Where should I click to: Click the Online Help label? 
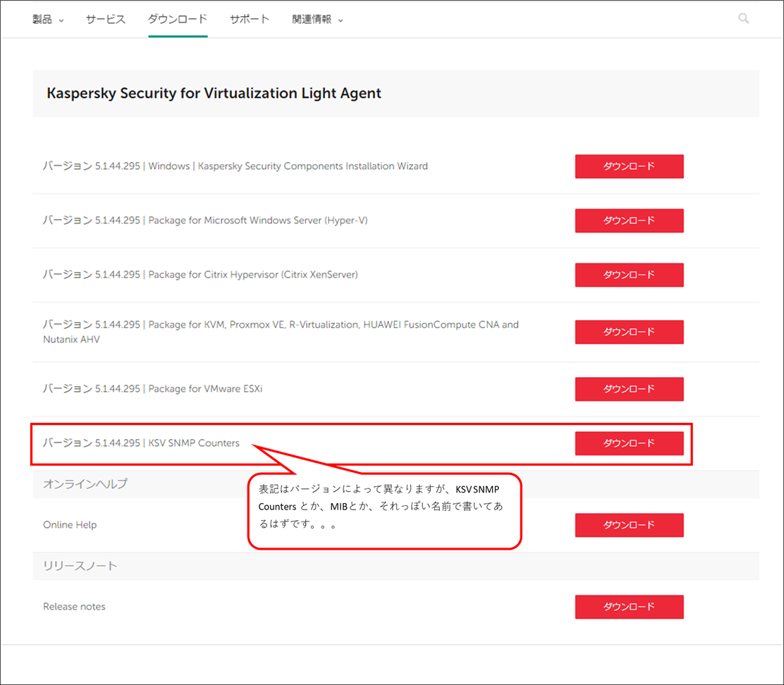click(70, 524)
